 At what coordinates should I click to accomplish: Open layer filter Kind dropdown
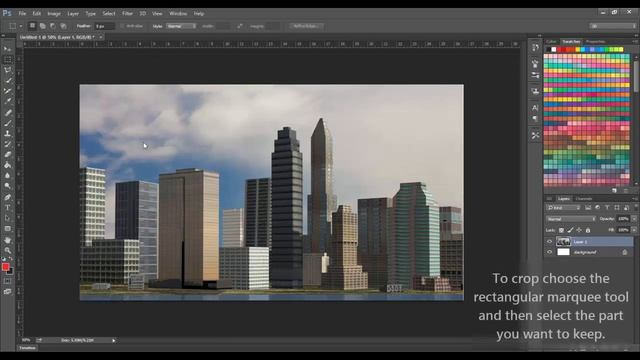pyautogui.click(x=564, y=208)
